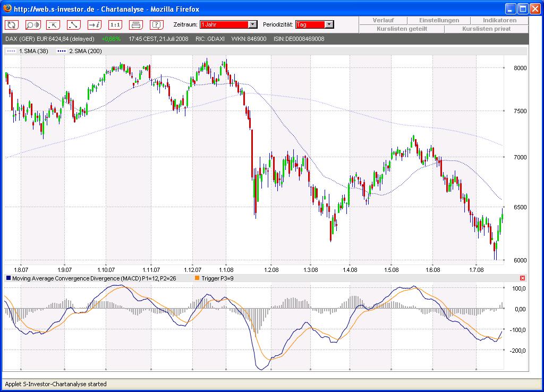Click the 1. SMA (38) legend entry

tap(28, 51)
